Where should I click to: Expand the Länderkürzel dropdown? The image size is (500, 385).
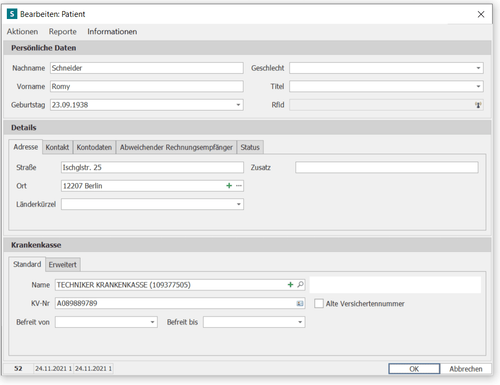click(x=239, y=204)
